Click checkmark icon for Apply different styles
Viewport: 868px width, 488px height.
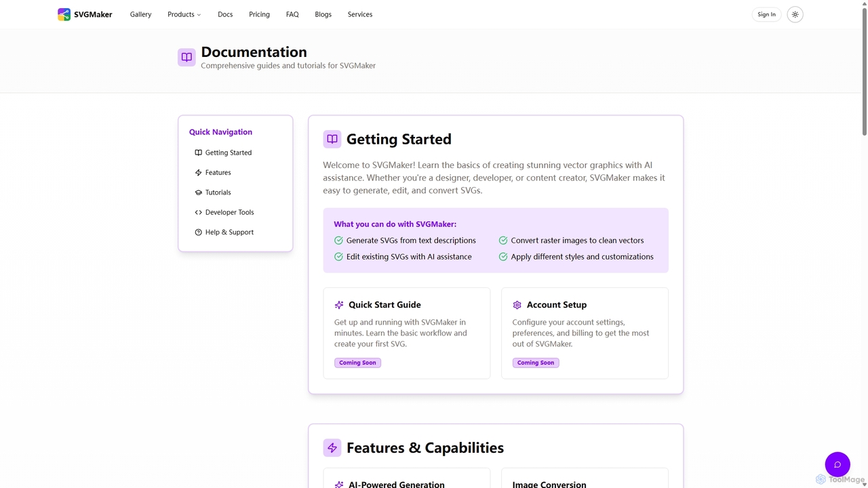point(503,257)
